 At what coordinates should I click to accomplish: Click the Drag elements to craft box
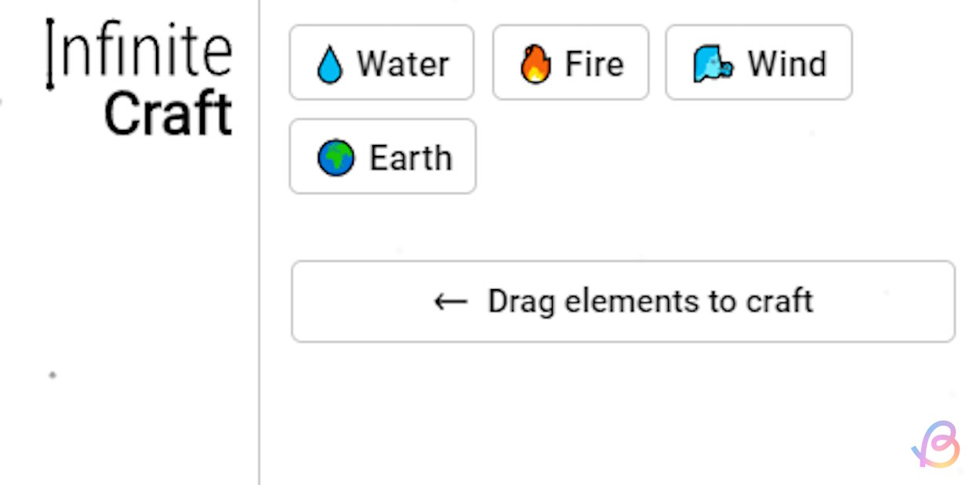623,302
